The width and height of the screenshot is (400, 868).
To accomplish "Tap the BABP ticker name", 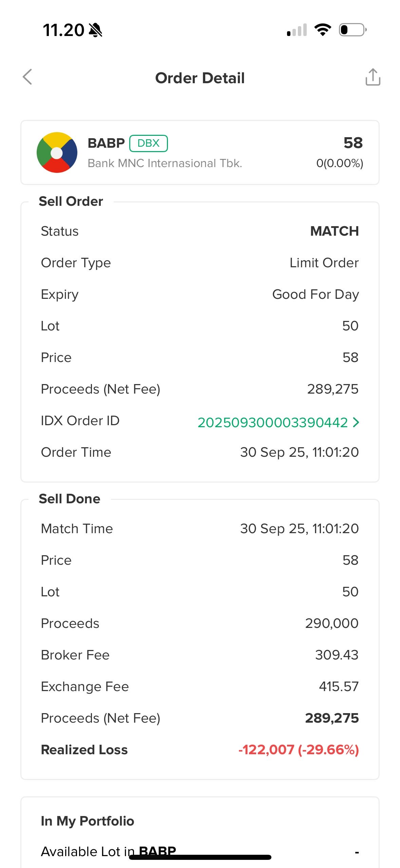I will pos(106,143).
